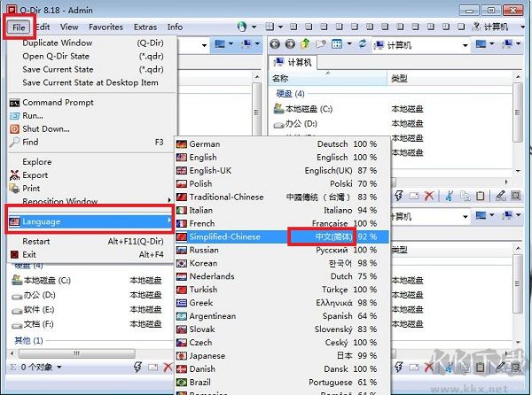
Task: Click the Forward arrow in top-right pane
Action: click(290, 44)
